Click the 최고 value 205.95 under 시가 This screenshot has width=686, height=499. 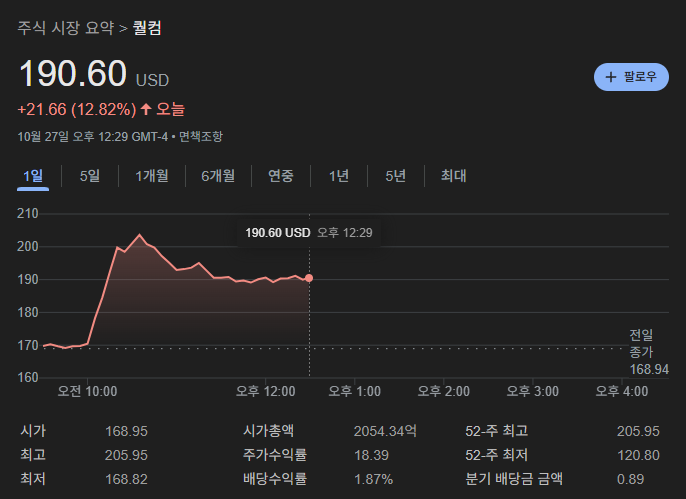coord(126,455)
